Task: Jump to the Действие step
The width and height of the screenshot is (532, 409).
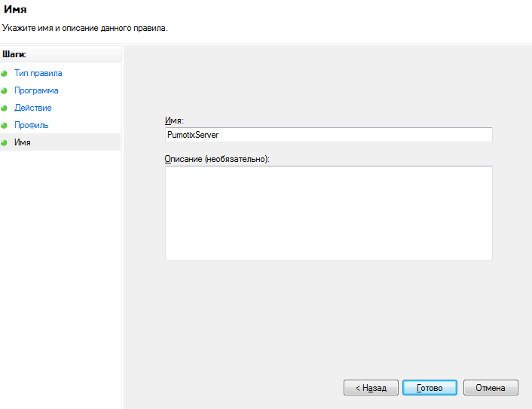Action: (33, 108)
